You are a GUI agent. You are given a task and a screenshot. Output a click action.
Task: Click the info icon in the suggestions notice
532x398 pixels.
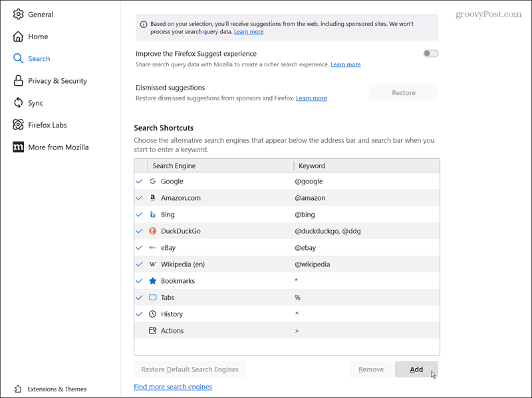tap(144, 24)
